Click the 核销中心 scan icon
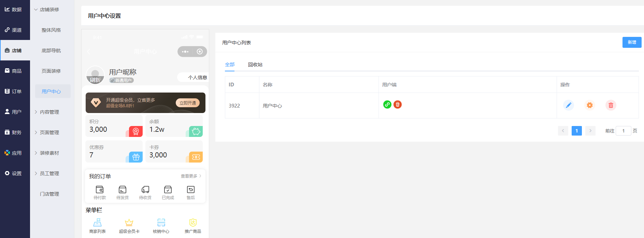The image size is (644, 238). 161,223
